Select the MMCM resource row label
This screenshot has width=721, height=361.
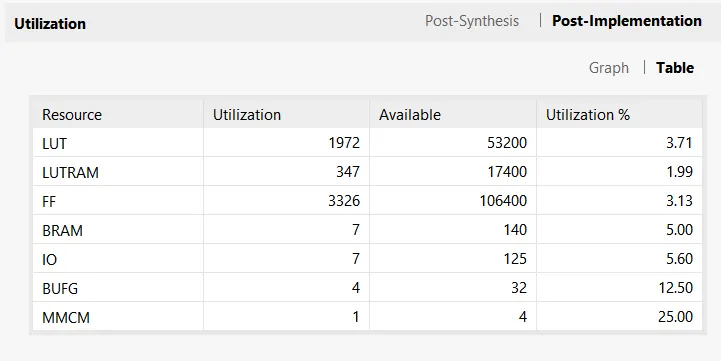click(x=66, y=317)
